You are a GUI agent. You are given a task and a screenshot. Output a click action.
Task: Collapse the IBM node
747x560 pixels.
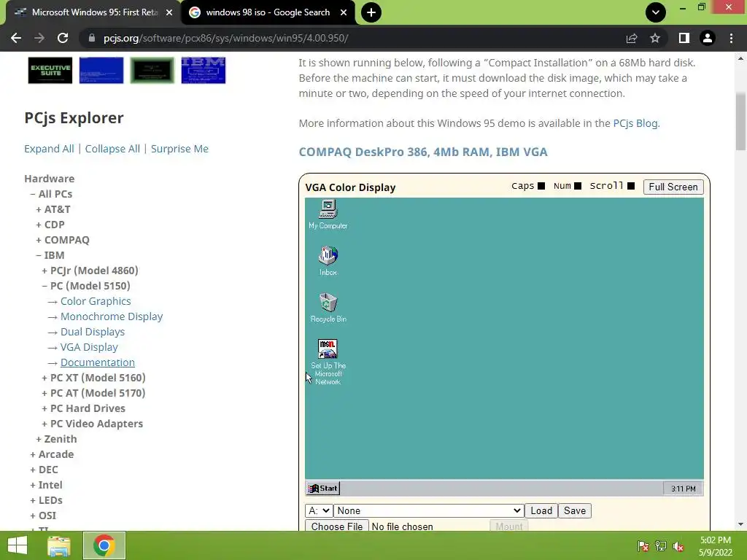tap(50, 254)
